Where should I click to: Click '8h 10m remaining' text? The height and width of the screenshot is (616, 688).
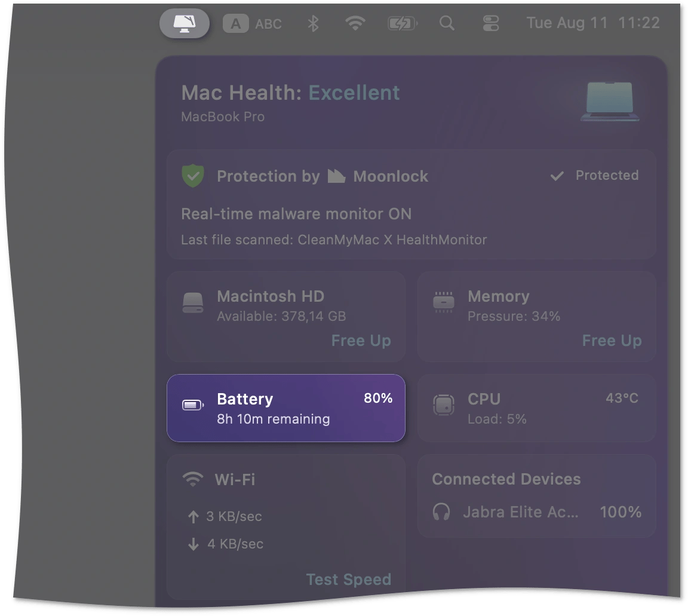[274, 419]
